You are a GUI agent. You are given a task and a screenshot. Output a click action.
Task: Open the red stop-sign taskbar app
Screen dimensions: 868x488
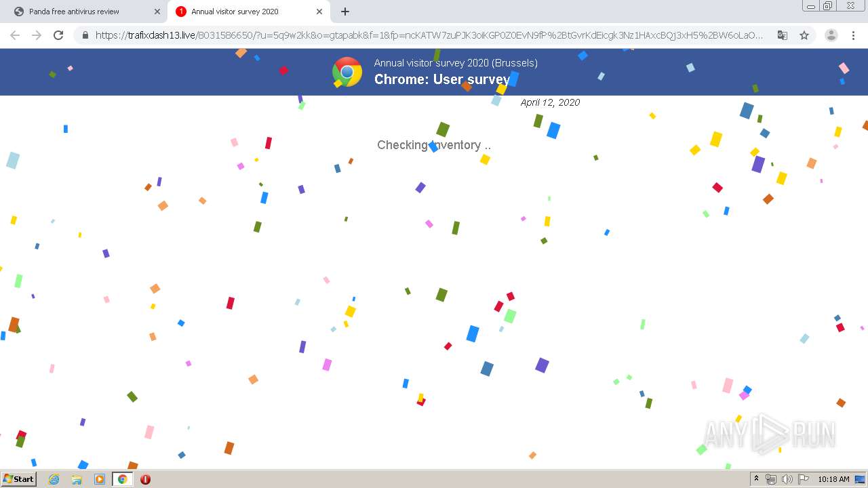click(x=145, y=479)
